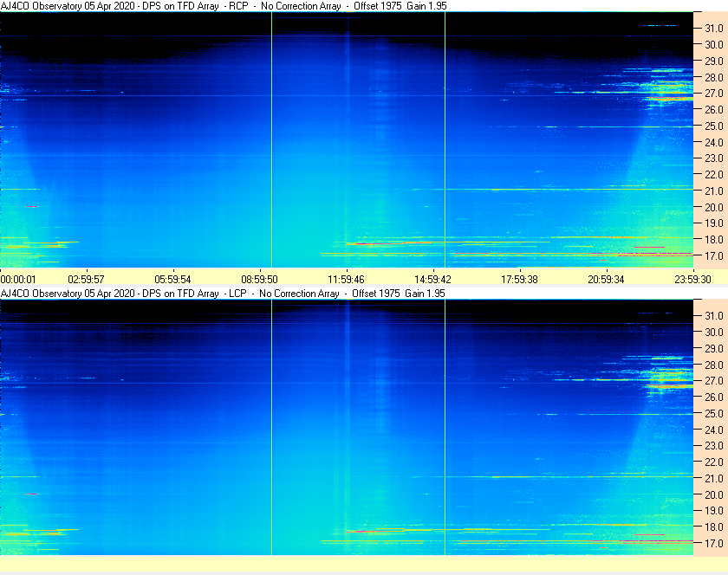
Task: Click the first green vertical marker in RCP plot
Action: click(x=271, y=139)
